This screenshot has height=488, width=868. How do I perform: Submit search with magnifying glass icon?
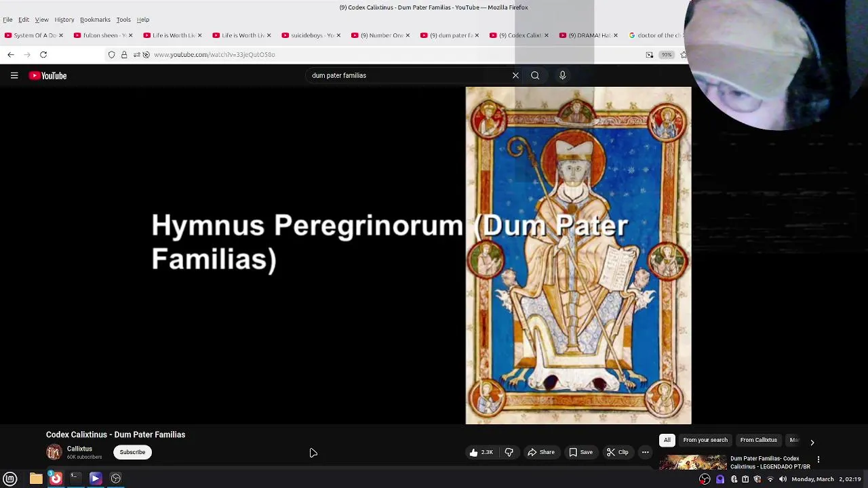coord(535,76)
